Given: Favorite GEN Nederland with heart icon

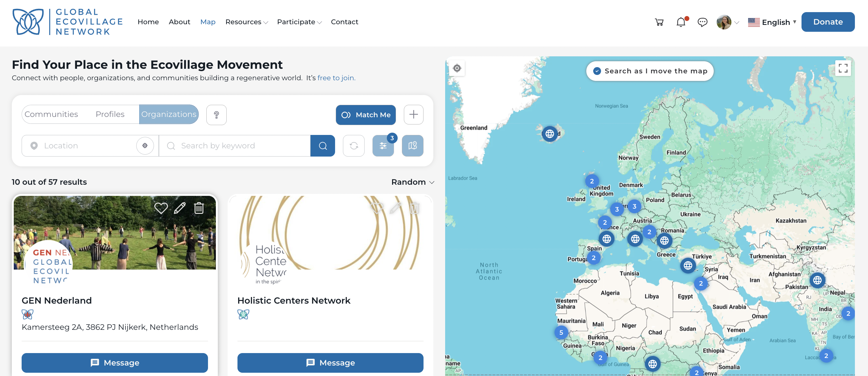Looking at the screenshot, I should pos(161,208).
